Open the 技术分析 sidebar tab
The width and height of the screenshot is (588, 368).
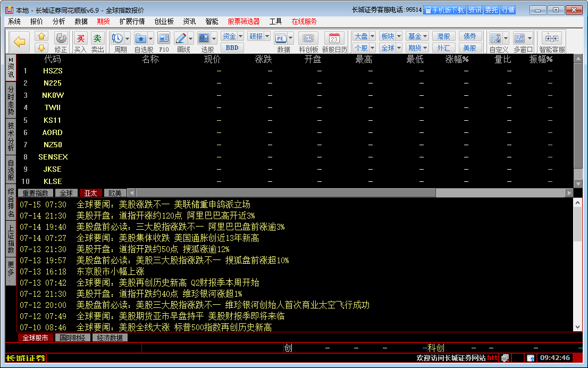(11, 137)
